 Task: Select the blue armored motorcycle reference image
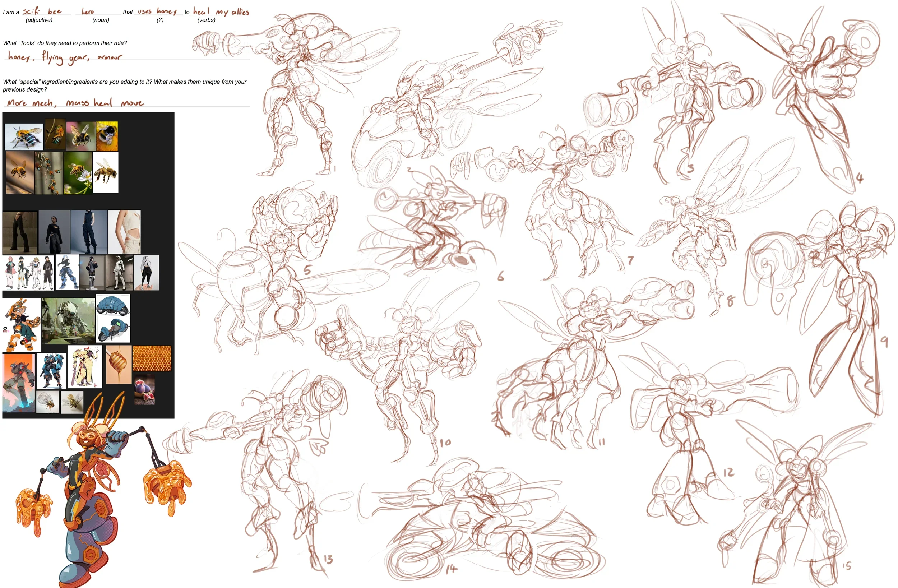click(x=113, y=318)
